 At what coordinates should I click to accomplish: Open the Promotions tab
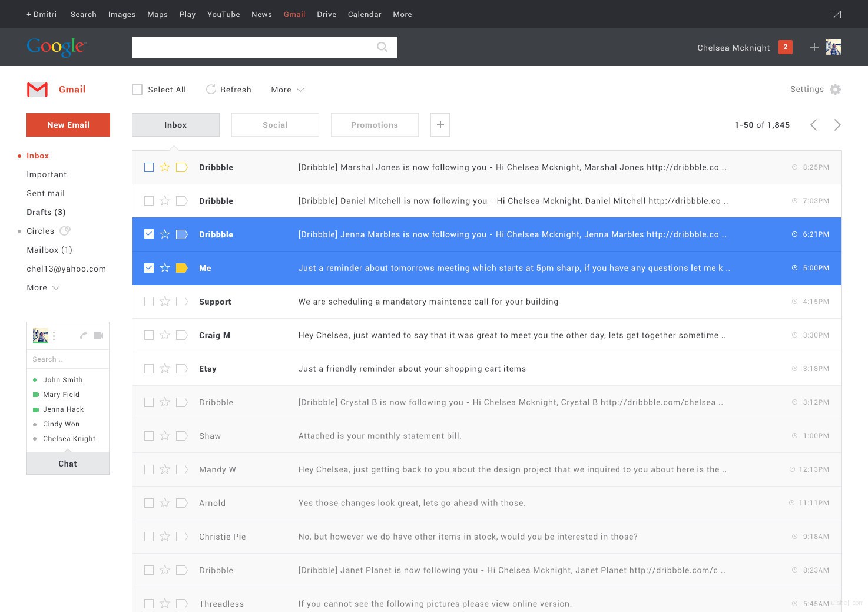pos(375,125)
